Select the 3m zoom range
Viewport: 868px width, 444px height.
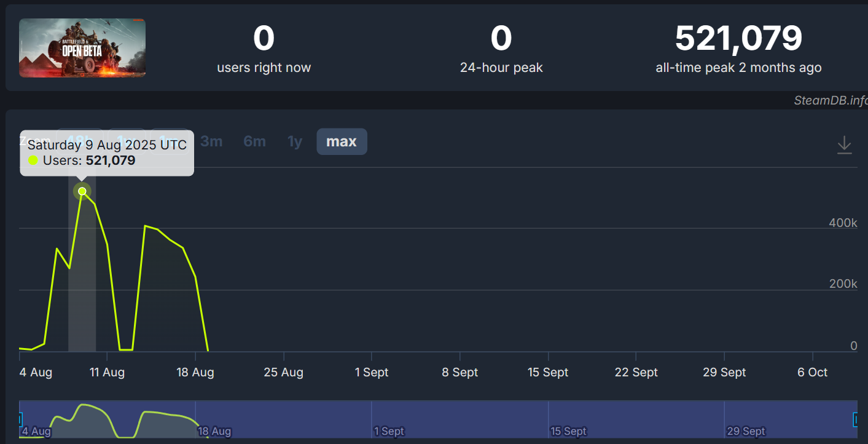pos(211,141)
